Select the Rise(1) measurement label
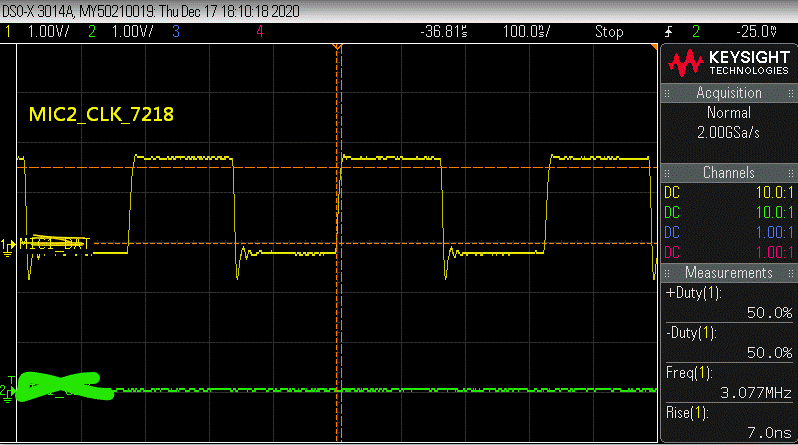798x445 pixels. 687,413
